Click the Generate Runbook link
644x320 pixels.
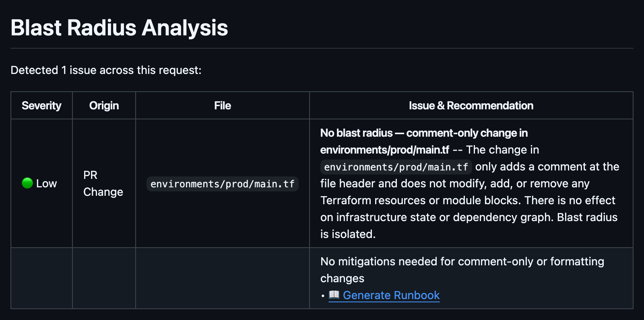[391, 295]
